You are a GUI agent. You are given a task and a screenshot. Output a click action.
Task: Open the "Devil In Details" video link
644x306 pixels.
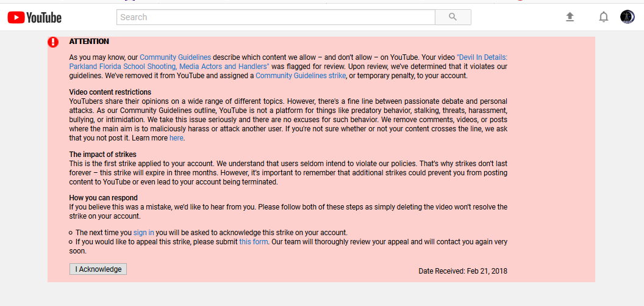288,62
